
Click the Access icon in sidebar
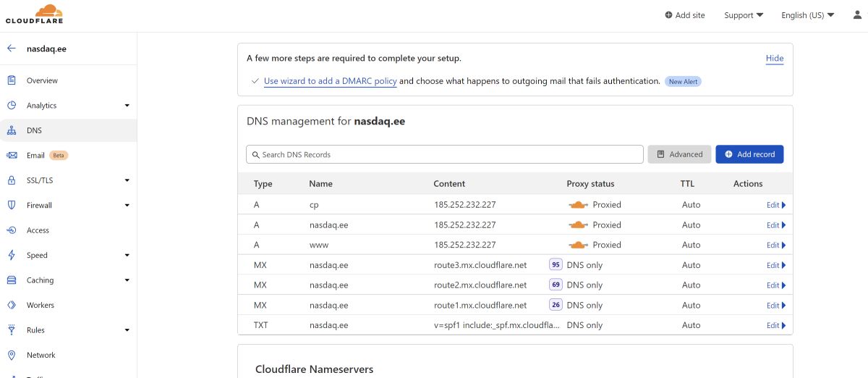click(x=12, y=230)
